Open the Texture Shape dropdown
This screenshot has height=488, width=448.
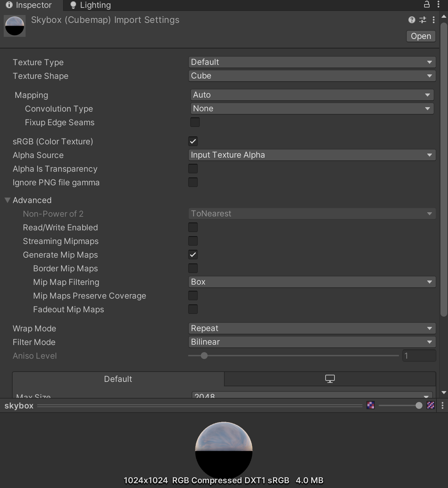(x=312, y=76)
